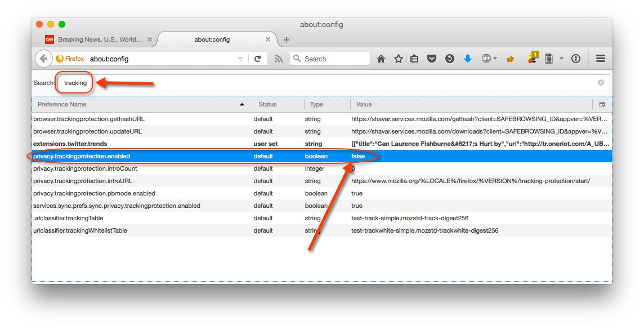Viewport: 644px width, 329px height.
Task: Select services.sync.prefs.sync.privacy.trackingprotection.enabled row
Action: pos(322,206)
